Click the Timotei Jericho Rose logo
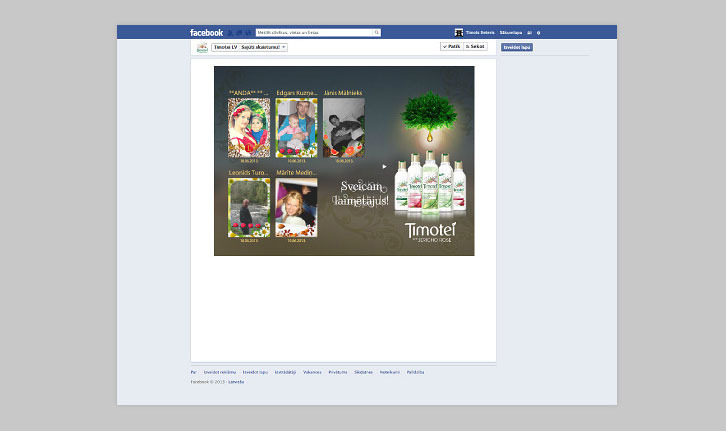 431,232
